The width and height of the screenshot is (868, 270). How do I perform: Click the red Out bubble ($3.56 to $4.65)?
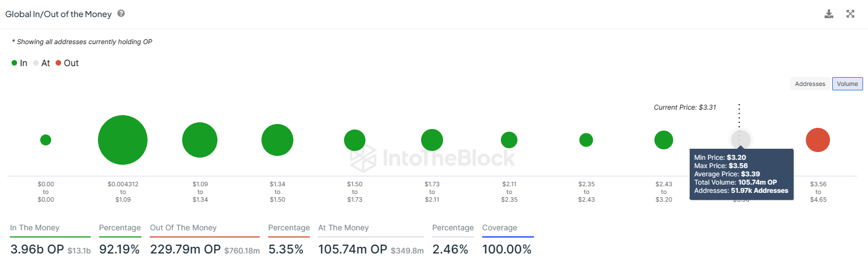pos(817,140)
